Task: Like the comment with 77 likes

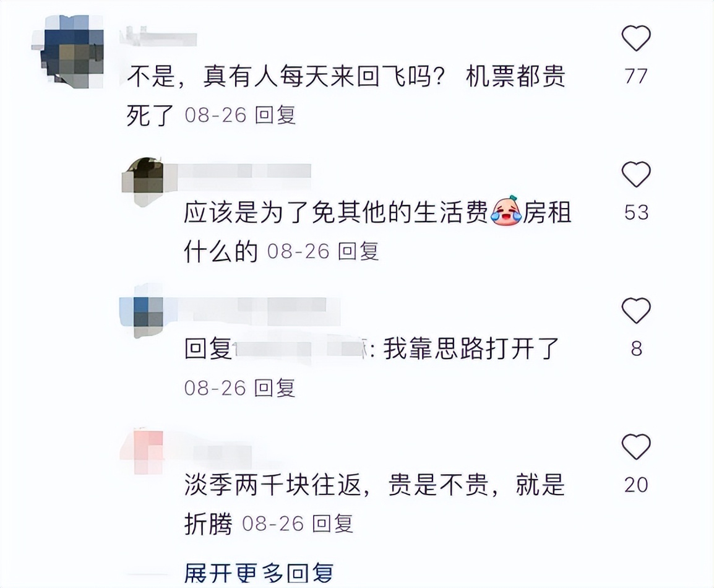Action: tap(636, 38)
